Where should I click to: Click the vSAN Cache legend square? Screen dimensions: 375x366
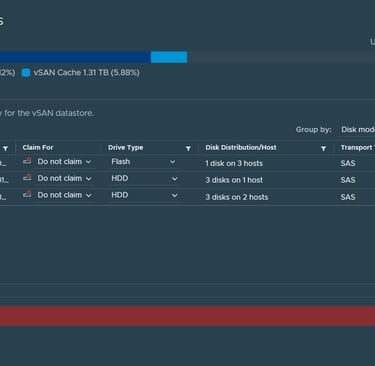pyautogui.click(x=26, y=73)
